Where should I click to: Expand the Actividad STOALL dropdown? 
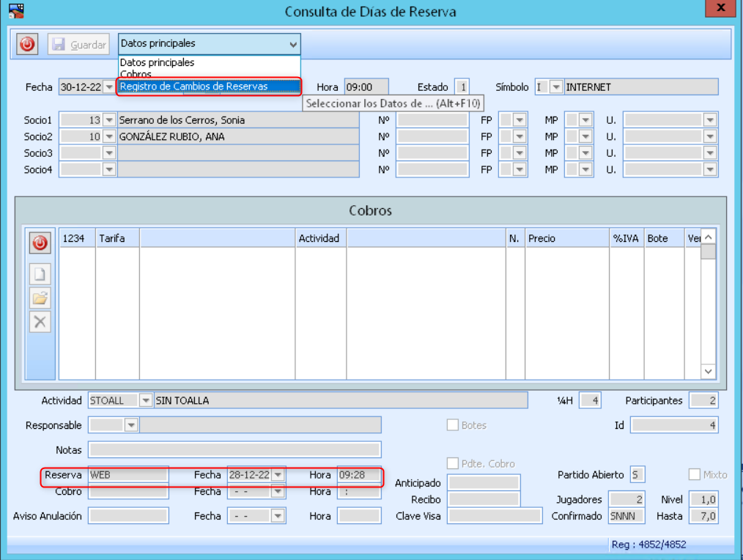[145, 400]
